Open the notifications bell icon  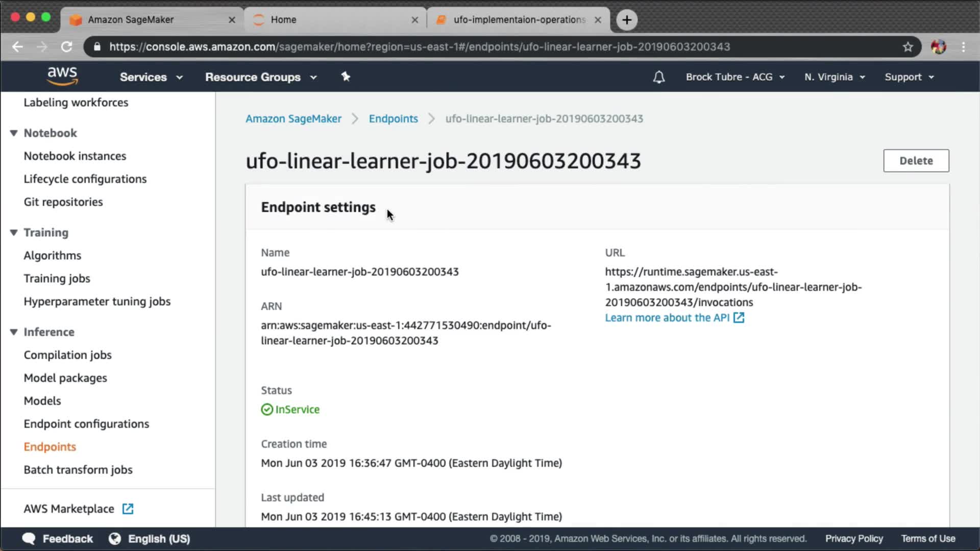658,77
